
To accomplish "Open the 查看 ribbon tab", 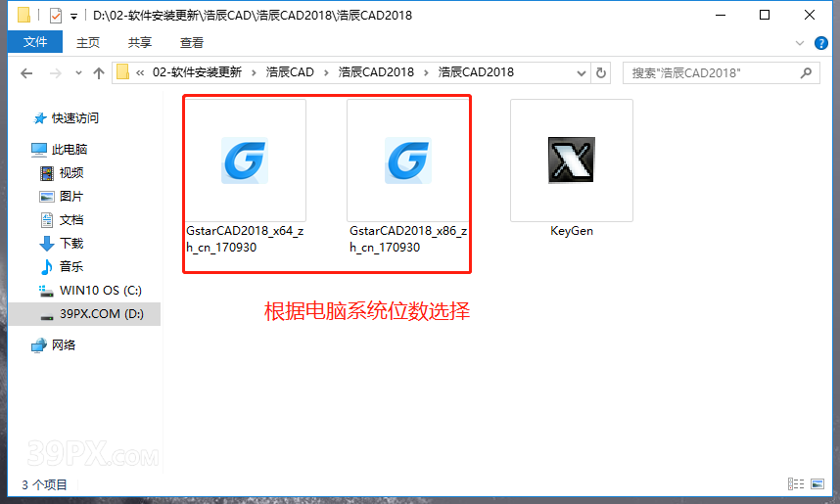I will click(192, 42).
